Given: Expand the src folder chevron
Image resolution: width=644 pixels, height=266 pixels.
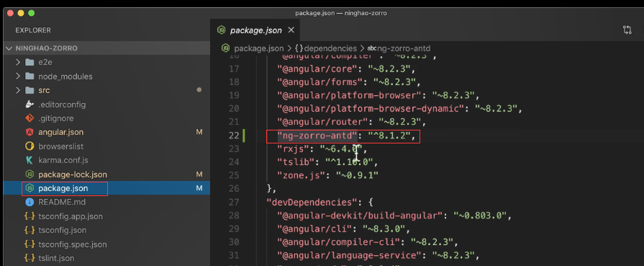Looking at the screenshot, I should [18, 91].
